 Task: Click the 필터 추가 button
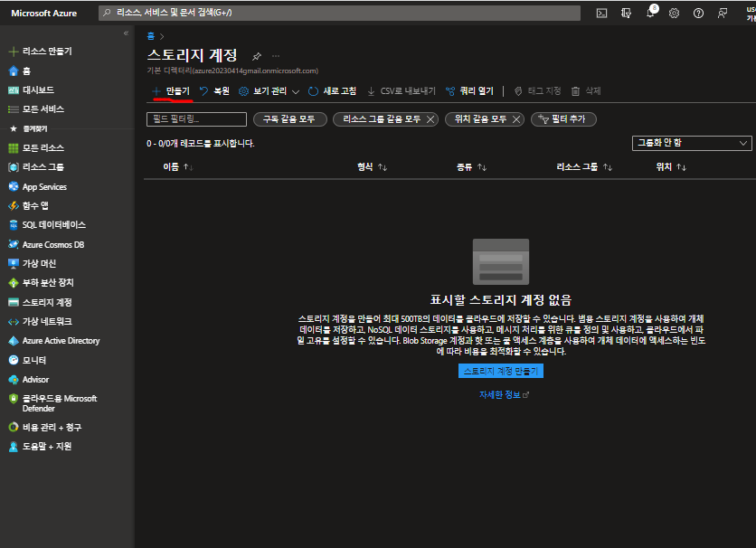click(563, 119)
